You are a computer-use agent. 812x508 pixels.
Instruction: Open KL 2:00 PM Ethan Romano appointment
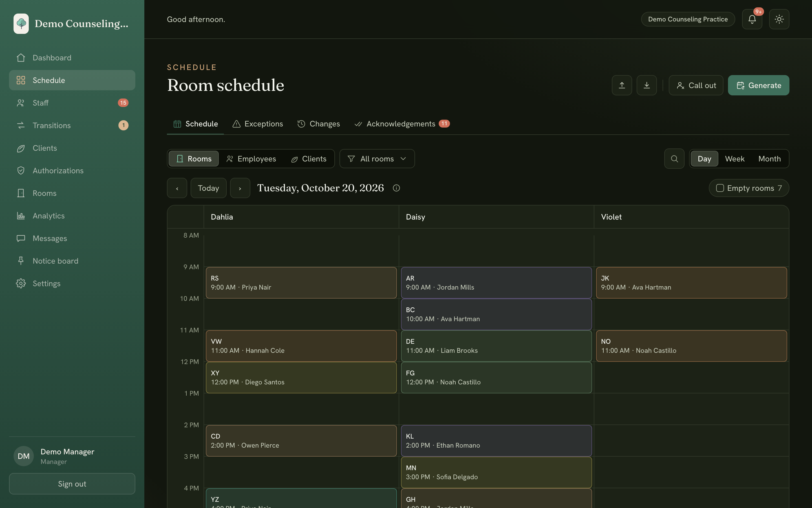coord(496,441)
